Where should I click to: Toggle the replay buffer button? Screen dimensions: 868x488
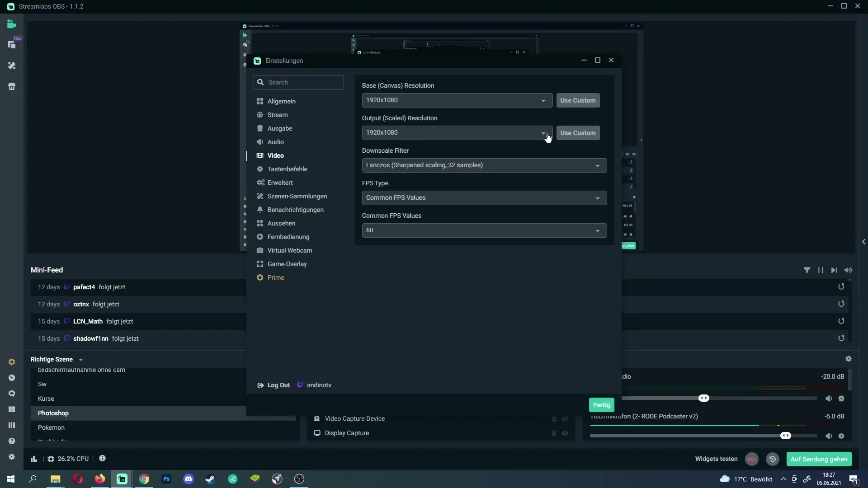point(773,459)
